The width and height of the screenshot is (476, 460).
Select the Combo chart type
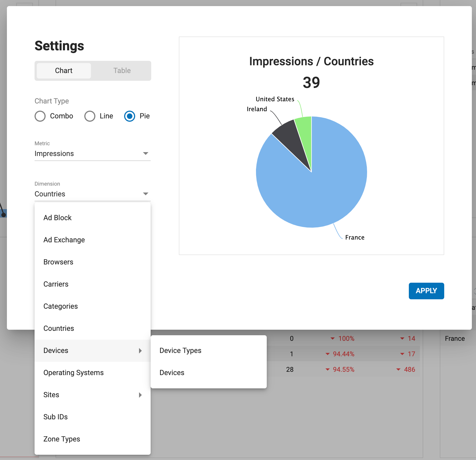pos(40,116)
